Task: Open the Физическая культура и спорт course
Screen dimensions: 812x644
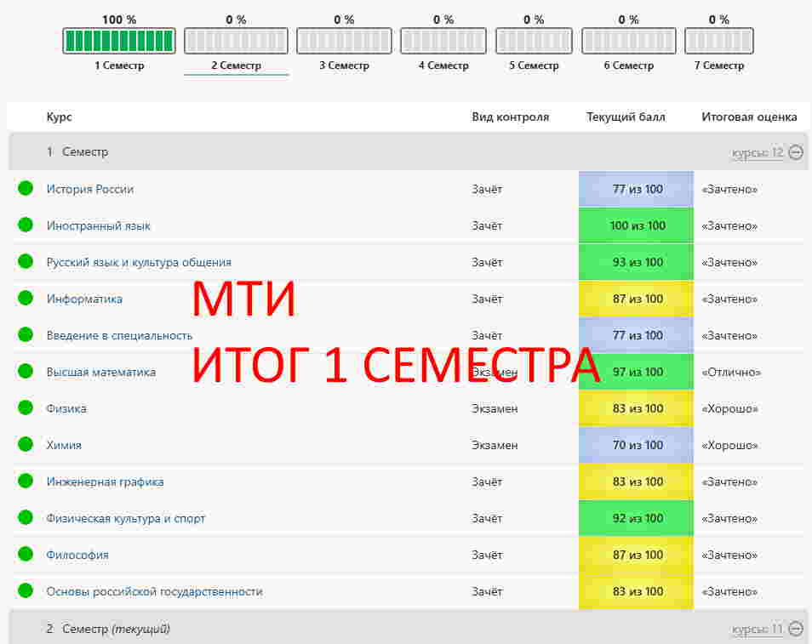Action: coord(125,518)
